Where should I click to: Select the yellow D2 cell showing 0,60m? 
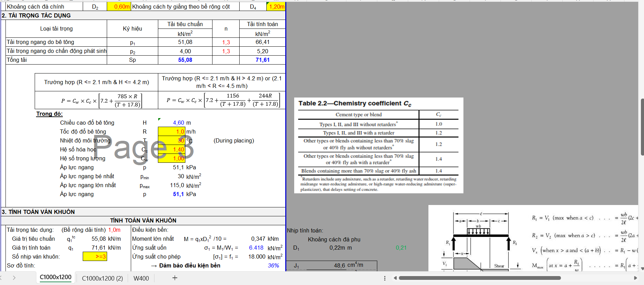[x=119, y=7]
